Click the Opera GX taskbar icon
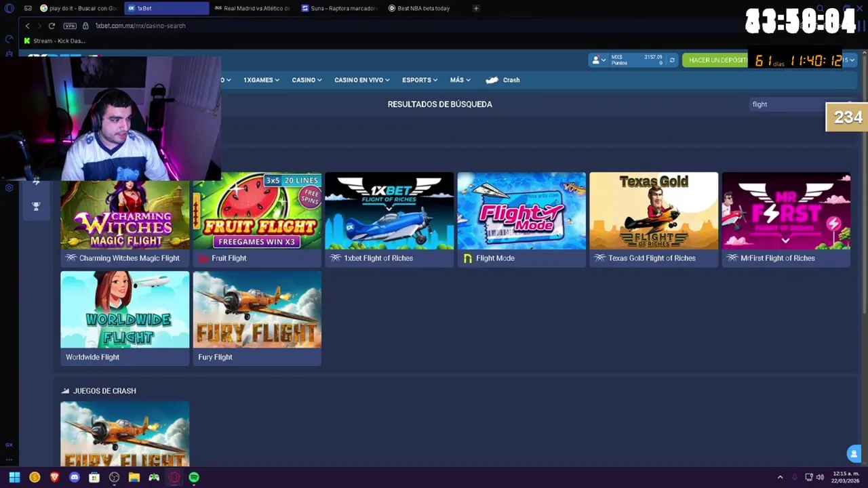Screen dimensions: 868x488 174,477
